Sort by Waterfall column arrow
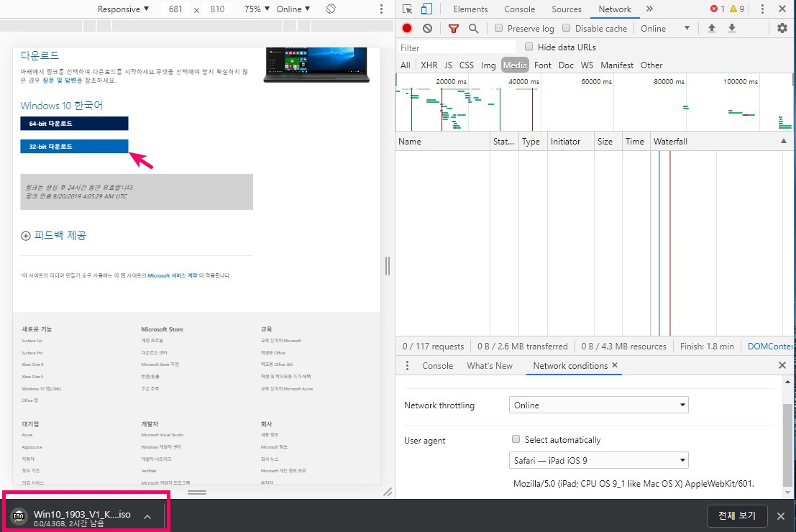796x532 pixels. (783, 141)
